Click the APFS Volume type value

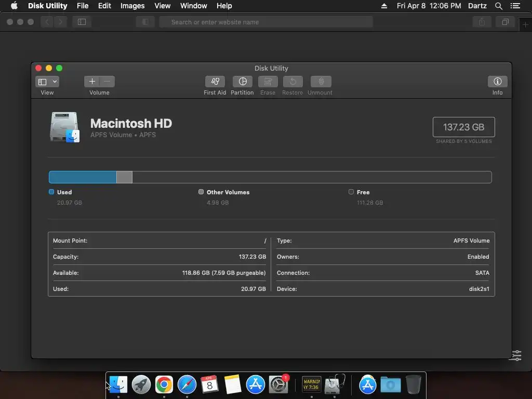click(472, 241)
